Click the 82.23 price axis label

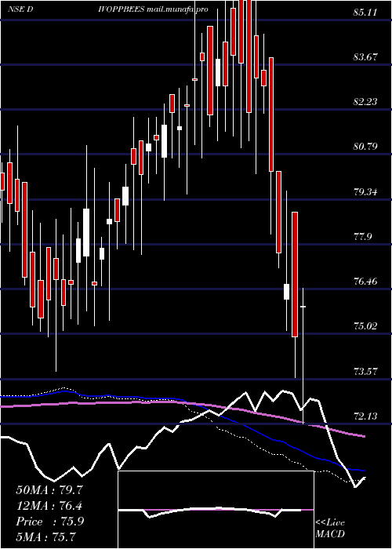365,101
